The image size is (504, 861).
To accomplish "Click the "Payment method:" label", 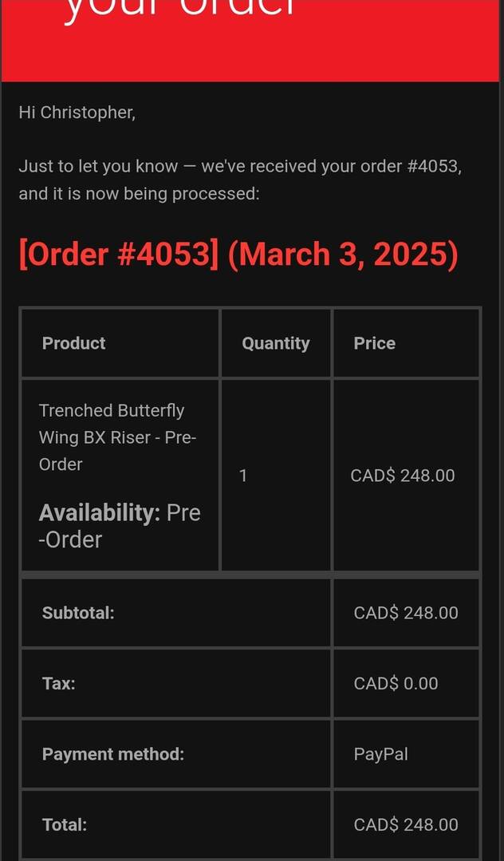I will pyautogui.click(x=112, y=753).
